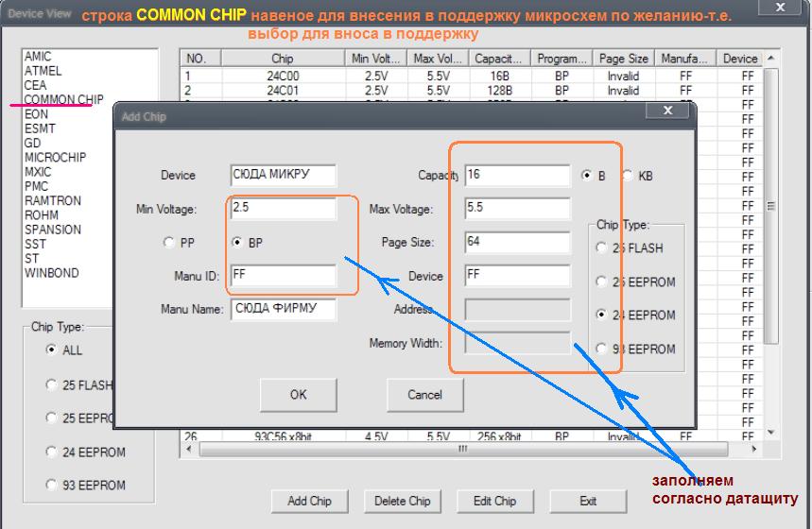Select 24 EEPROM in dialog Chip Type
The height and width of the screenshot is (529, 812).
point(602,315)
